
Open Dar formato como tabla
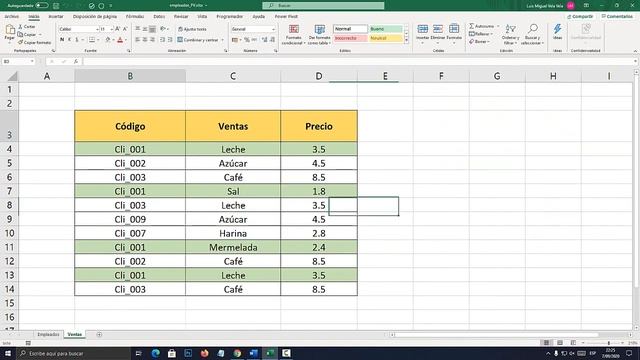click(319, 35)
